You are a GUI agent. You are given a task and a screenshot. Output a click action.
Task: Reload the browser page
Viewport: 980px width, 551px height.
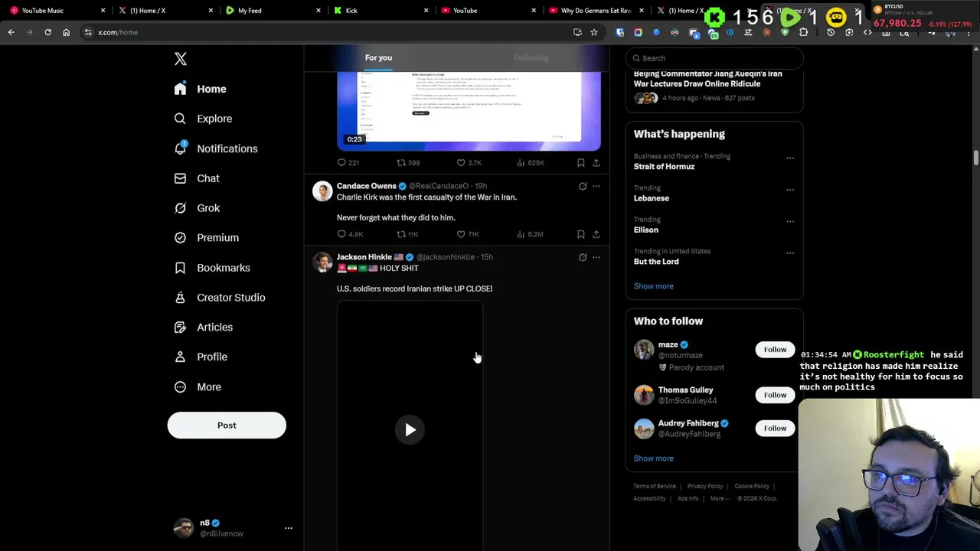coord(47,32)
